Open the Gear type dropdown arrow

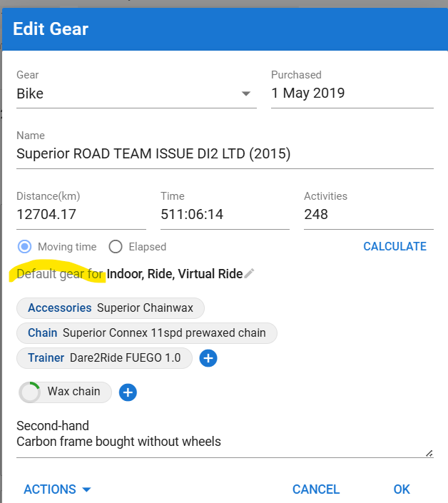[x=246, y=93]
